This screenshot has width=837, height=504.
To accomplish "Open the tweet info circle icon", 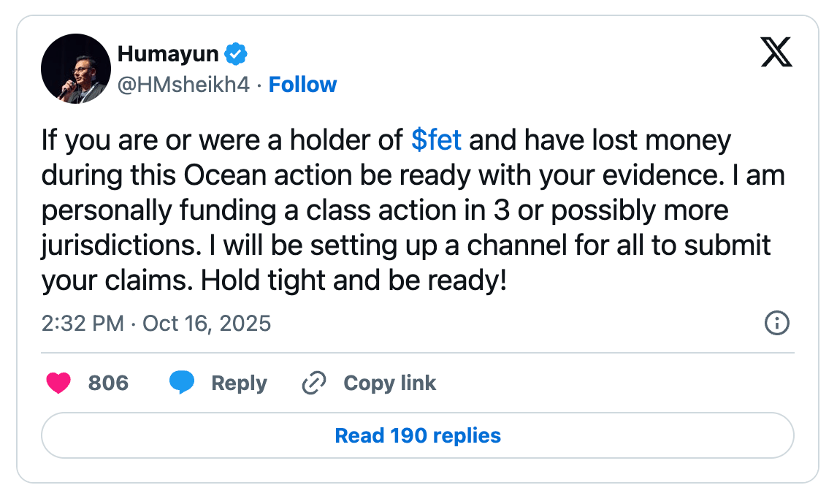I will (x=776, y=323).
